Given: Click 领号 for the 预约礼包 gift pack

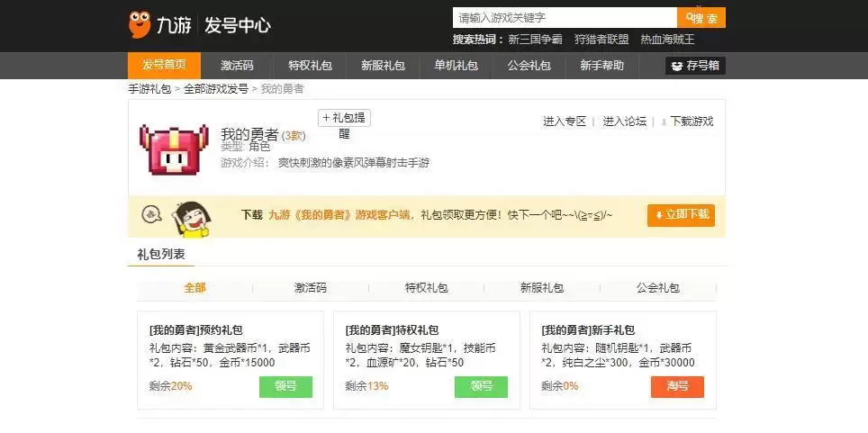Looking at the screenshot, I should point(285,387).
